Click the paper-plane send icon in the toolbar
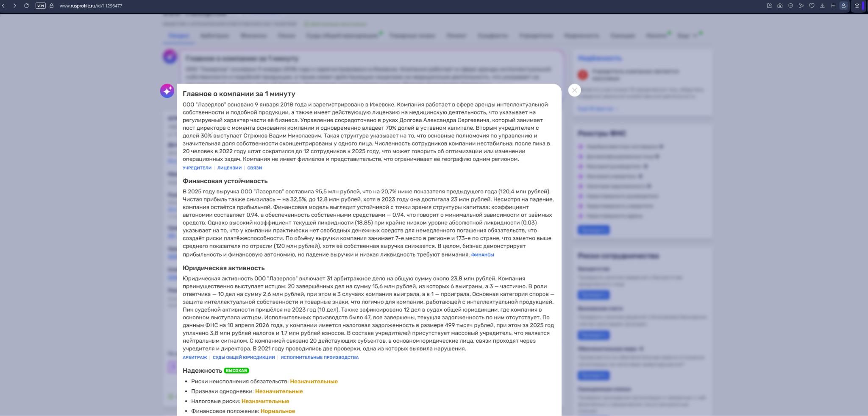Viewport: 868px width, 416px height. click(x=801, y=6)
